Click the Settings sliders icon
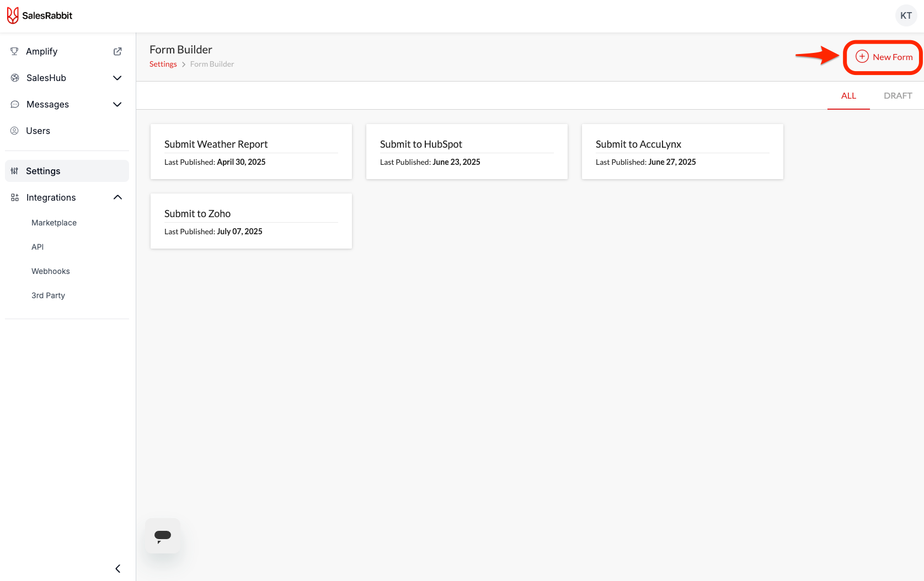The width and height of the screenshot is (924, 581). tap(15, 171)
